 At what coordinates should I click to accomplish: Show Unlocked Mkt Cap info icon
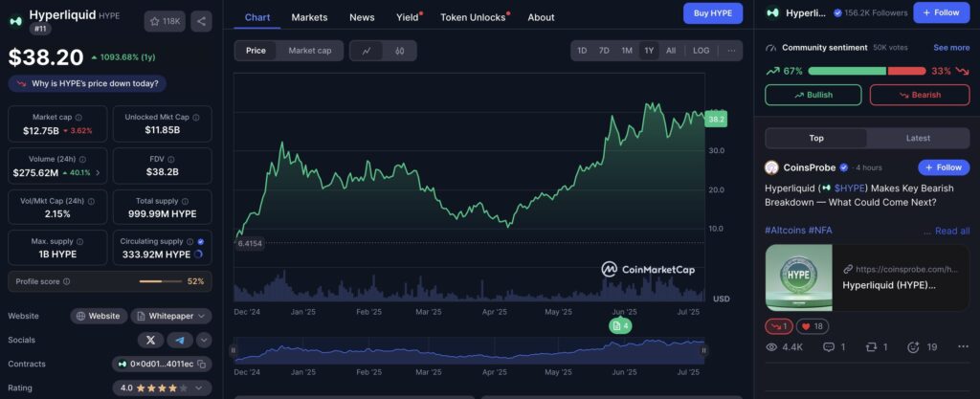(x=196, y=117)
